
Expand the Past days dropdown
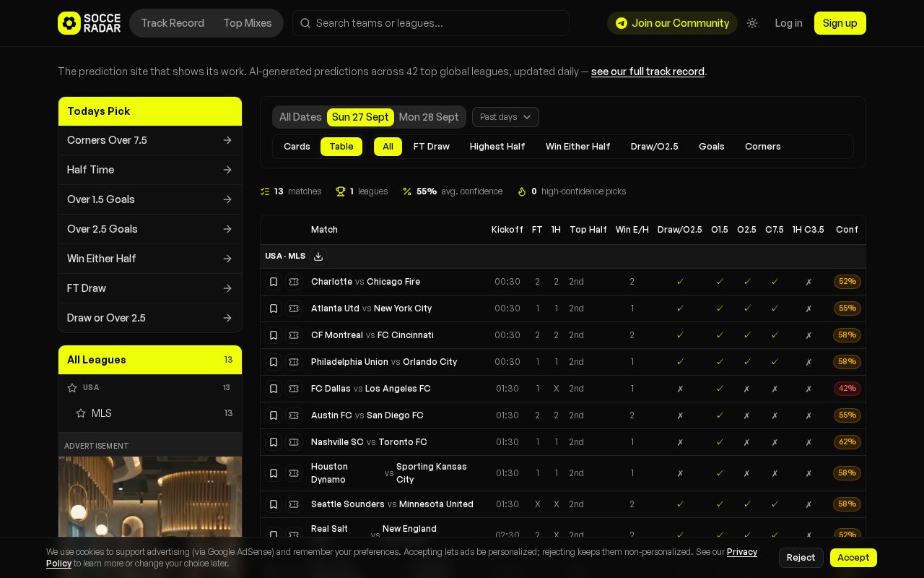(x=505, y=117)
